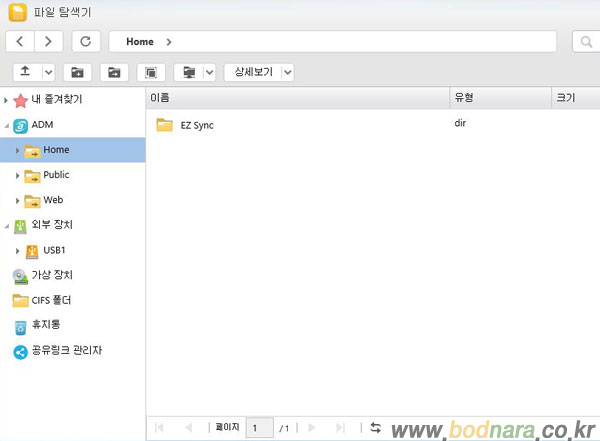The image size is (600, 441).
Task: Open 공유링크 관리자 share link manager
Action: [x=66, y=350]
